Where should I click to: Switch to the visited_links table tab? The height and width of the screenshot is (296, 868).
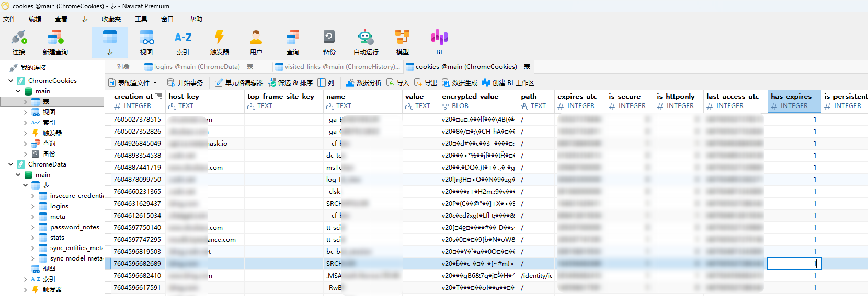(338, 67)
